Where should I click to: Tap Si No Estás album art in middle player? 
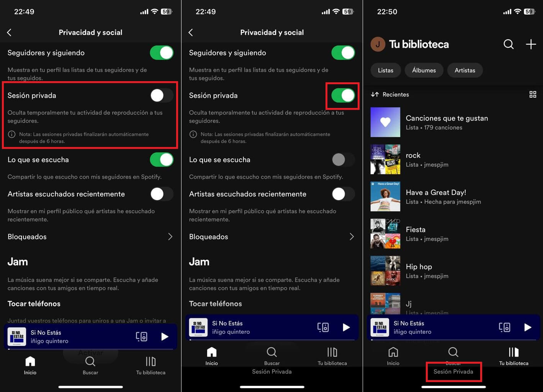coord(198,327)
